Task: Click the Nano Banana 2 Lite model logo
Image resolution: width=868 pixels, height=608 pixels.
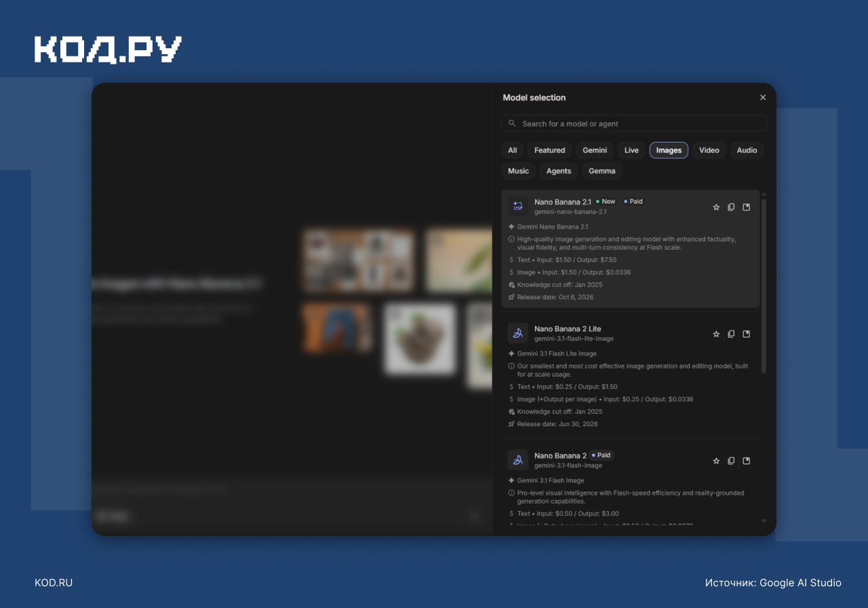Action: click(x=518, y=333)
